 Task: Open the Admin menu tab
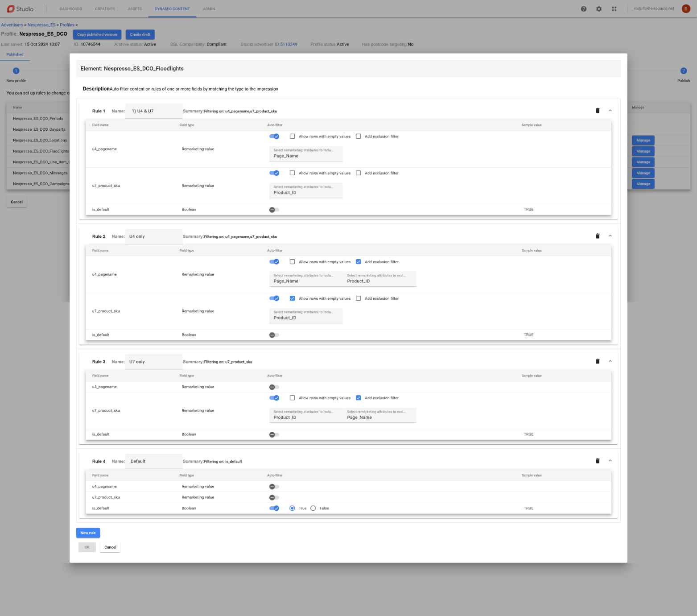[209, 9]
